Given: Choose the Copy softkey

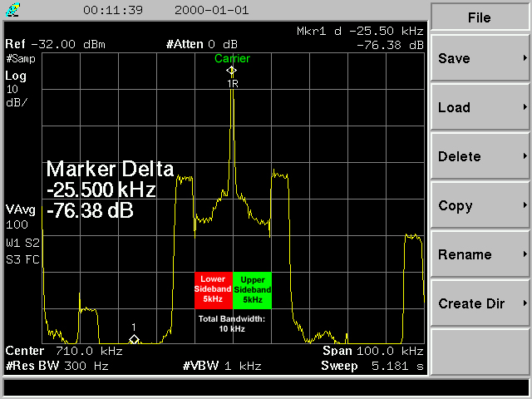Looking at the screenshot, I should (x=480, y=205).
